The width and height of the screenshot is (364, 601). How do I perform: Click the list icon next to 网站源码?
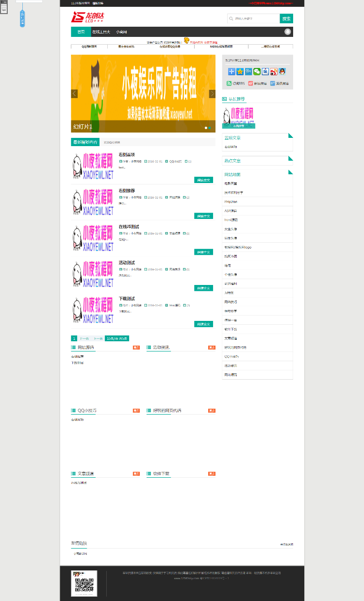73,348
